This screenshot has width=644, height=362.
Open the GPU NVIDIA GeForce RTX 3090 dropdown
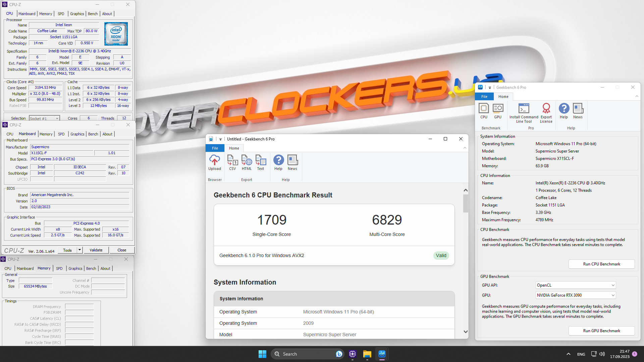(x=576, y=295)
